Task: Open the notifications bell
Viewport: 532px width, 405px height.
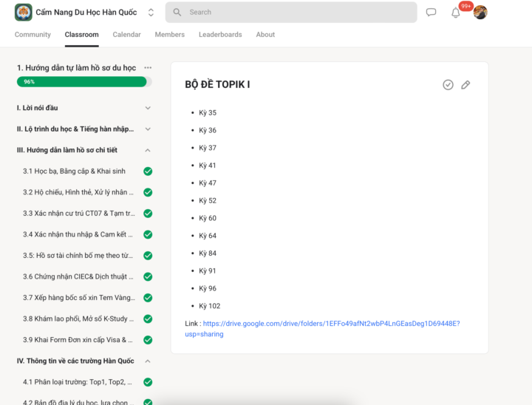Action: click(456, 13)
